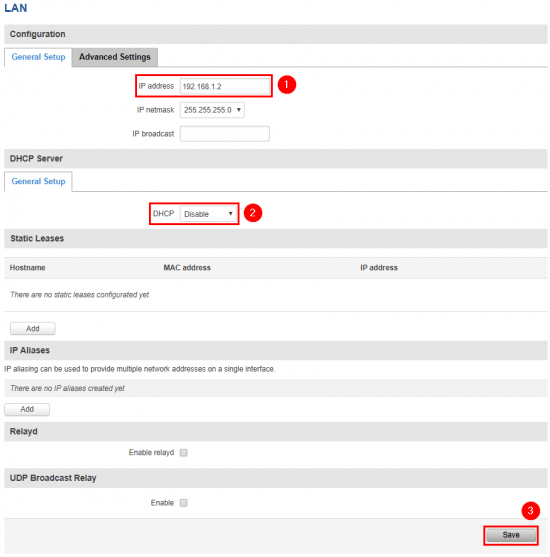The width and height of the screenshot is (550, 557).
Task: Click the red step 1 marker
Action: [286, 85]
